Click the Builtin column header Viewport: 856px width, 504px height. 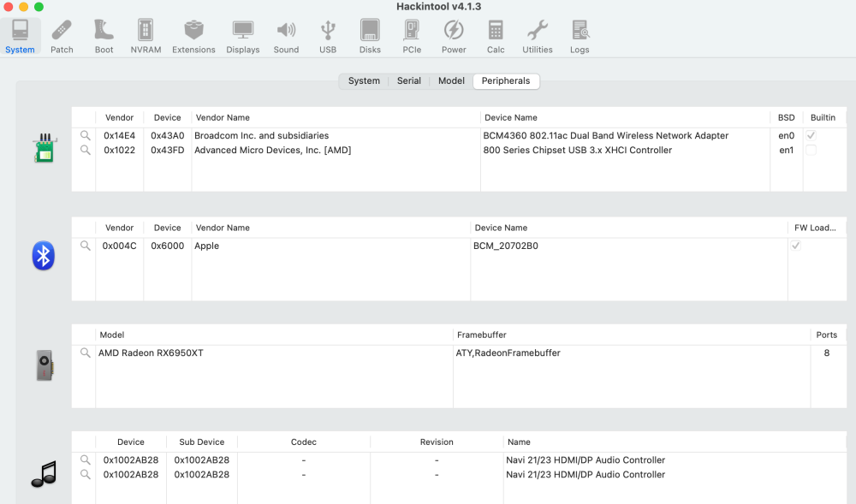click(x=823, y=117)
